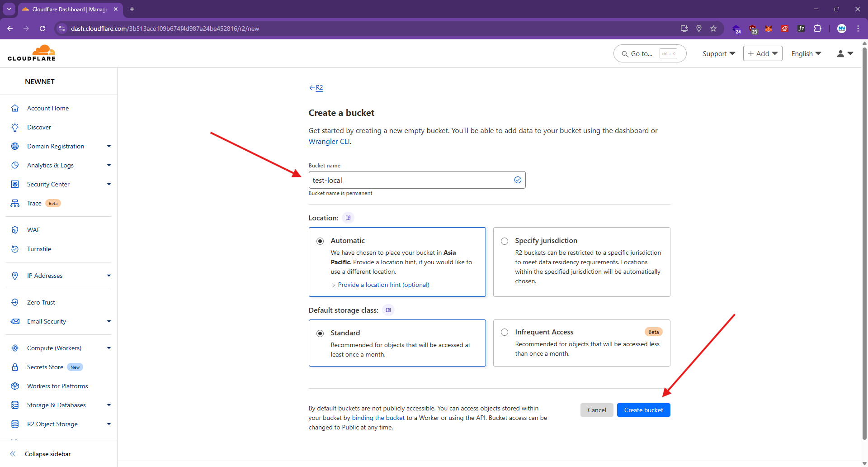Expand Email Security arrow

click(x=109, y=321)
